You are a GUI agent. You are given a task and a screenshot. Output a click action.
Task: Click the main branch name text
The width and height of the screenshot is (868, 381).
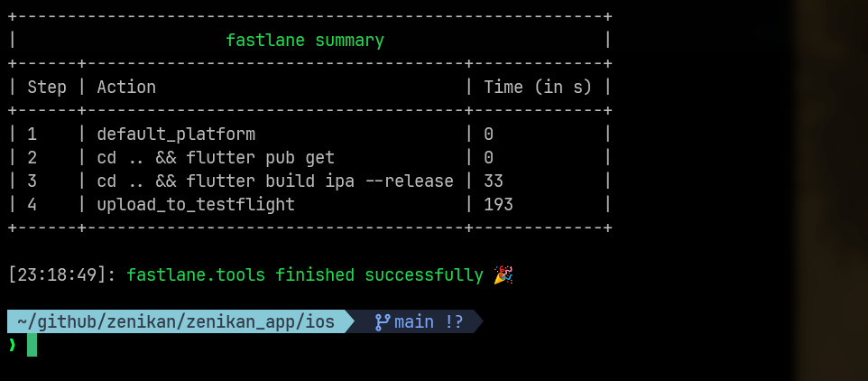click(x=414, y=321)
